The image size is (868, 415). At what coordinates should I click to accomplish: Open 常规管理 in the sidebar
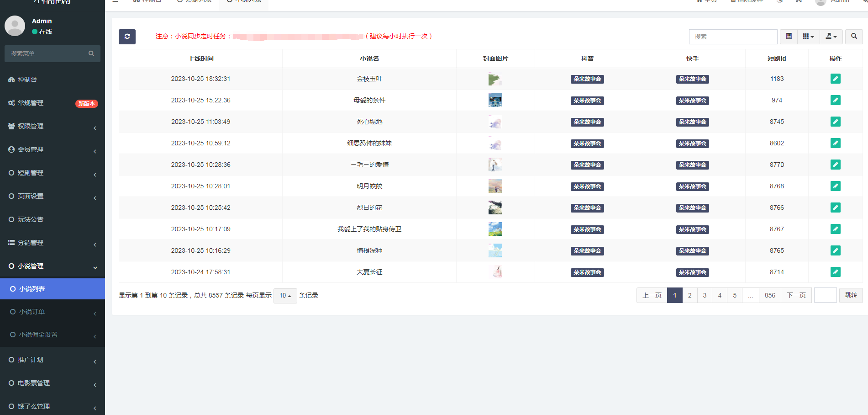[31, 103]
